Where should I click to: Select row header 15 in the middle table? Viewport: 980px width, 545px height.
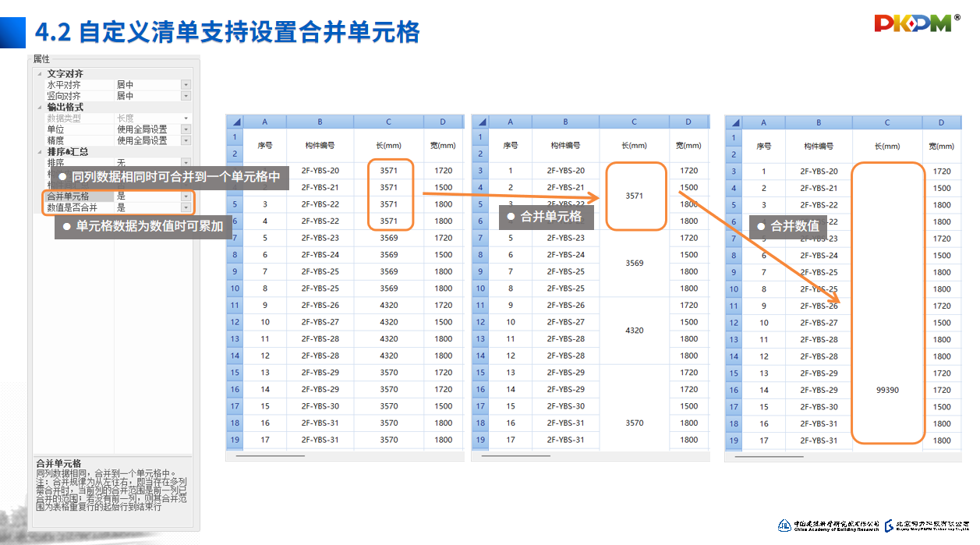480,372
